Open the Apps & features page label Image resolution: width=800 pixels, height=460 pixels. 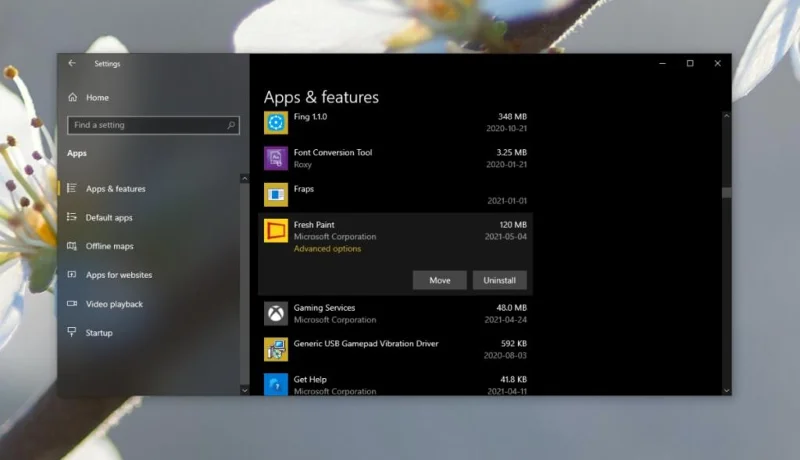pyautogui.click(x=115, y=189)
